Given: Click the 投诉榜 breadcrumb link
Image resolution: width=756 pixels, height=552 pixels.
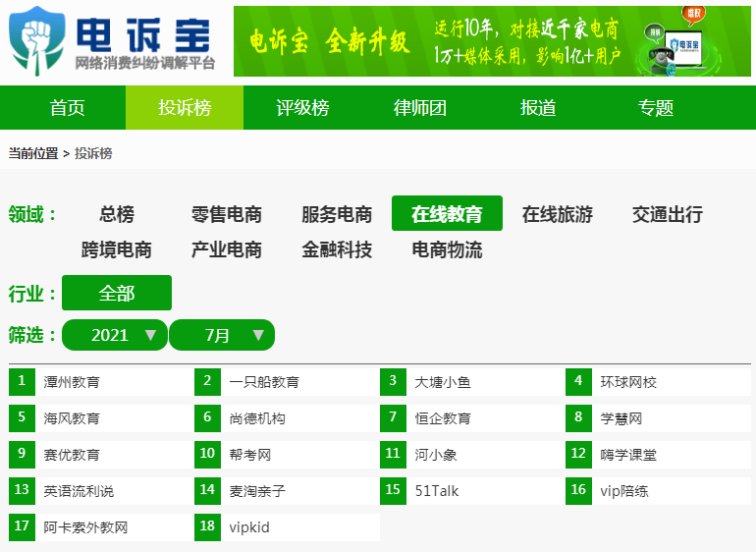Looking at the screenshot, I should (x=93, y=153).
